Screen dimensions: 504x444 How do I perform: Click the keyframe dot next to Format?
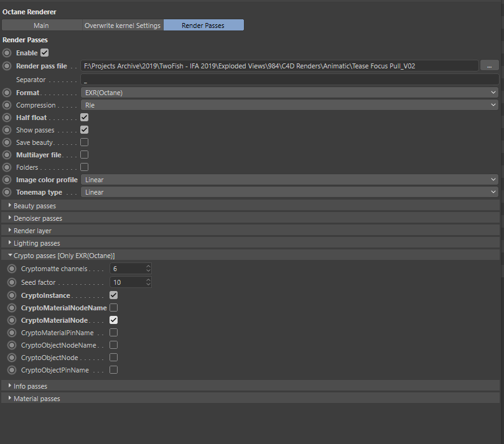point(7,93)
